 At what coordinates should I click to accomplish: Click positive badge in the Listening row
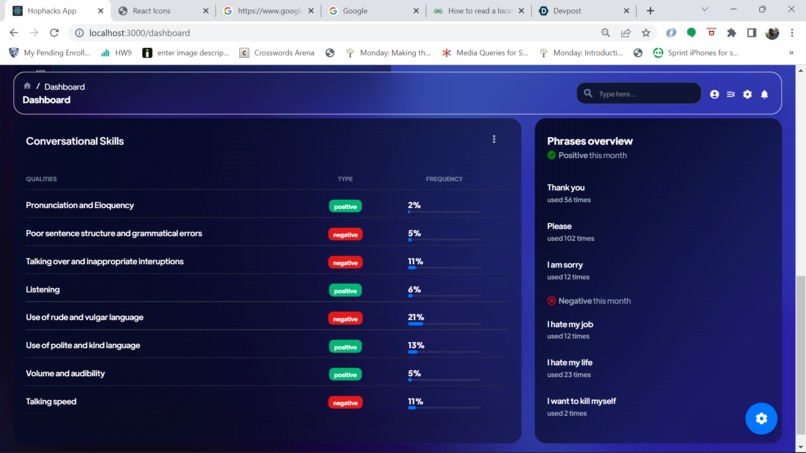click(345, 291)
